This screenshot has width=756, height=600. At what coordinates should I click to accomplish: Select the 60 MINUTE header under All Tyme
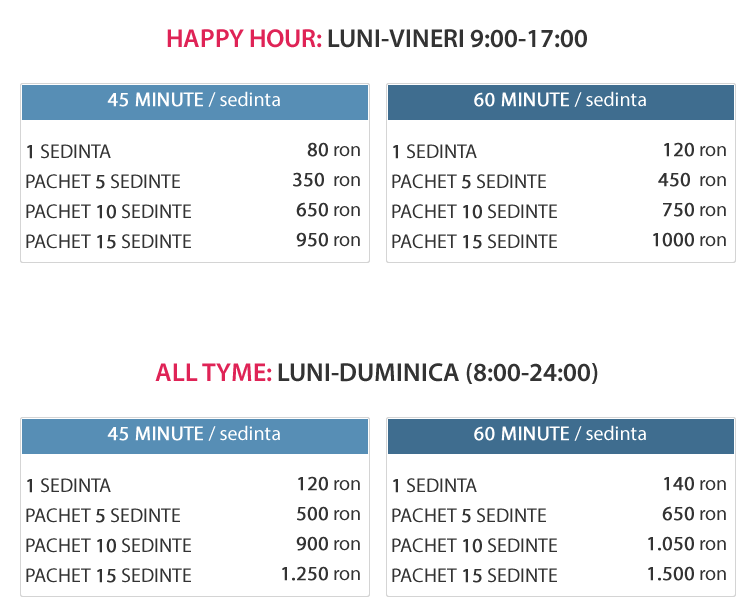[560, 434]
